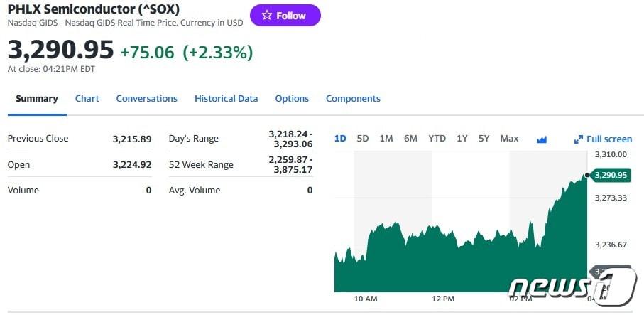644x315 pixels.
Task: Set chart range to 1M
Action: coord(386,139)
